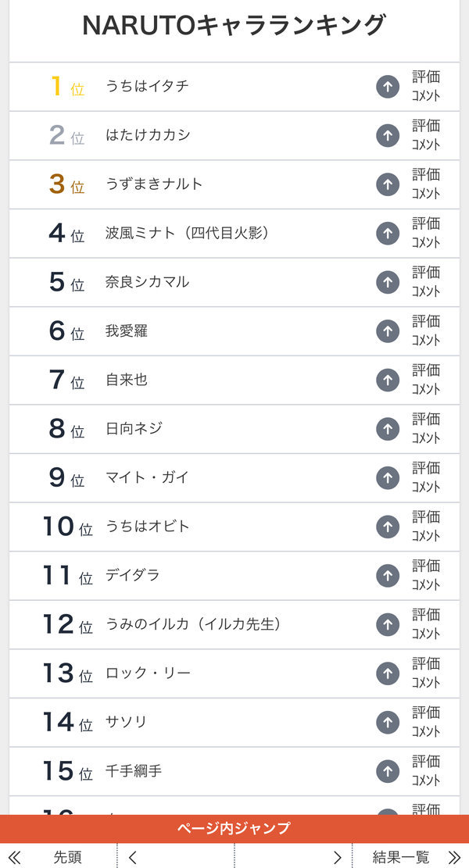The image size is (469, 868).
Task: Go to previous page with single-left chevron
Action: 132,858
